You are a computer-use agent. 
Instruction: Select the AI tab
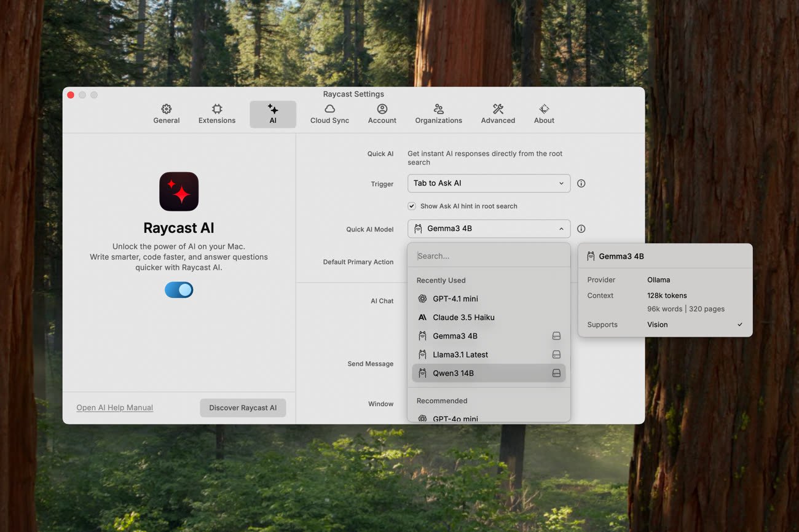click(273, 114)
